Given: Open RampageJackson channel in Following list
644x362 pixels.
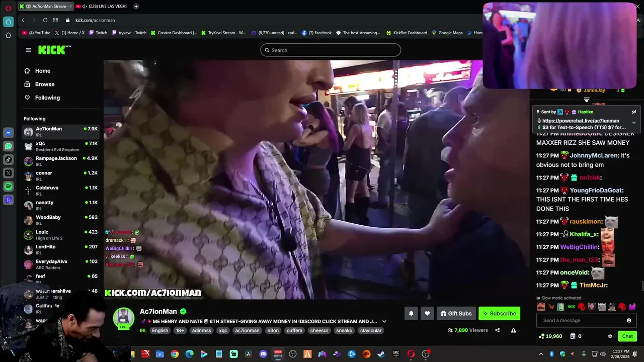Looking at the screenshot, I should (x=61, y=161).
